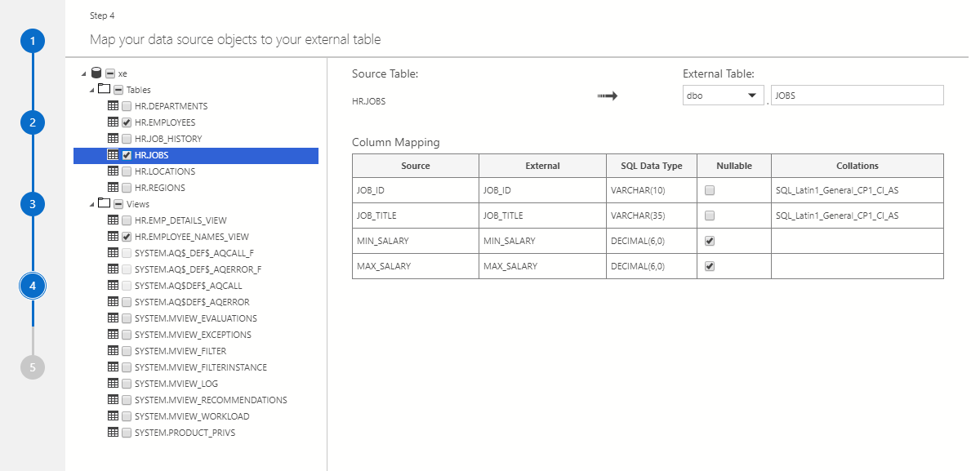Click the arrow icon pointing to External Table
Image resolution: width=980 pixels, height=471 pixels.
click(608, 96)
